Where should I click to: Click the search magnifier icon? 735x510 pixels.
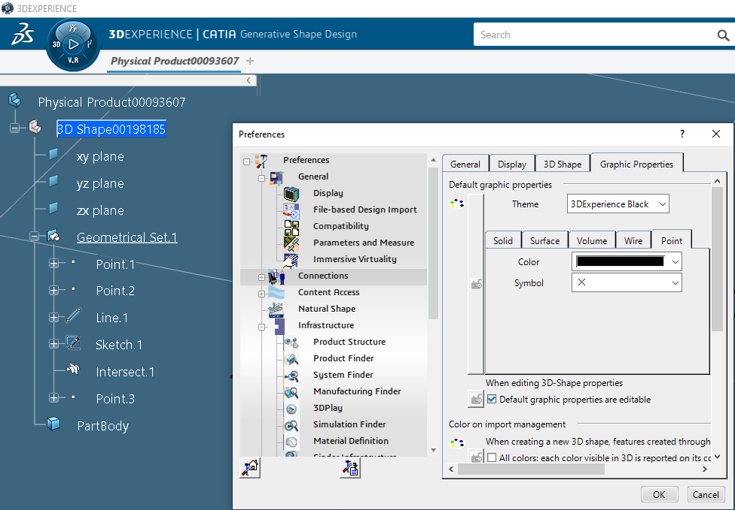click(x=723, y=35)
